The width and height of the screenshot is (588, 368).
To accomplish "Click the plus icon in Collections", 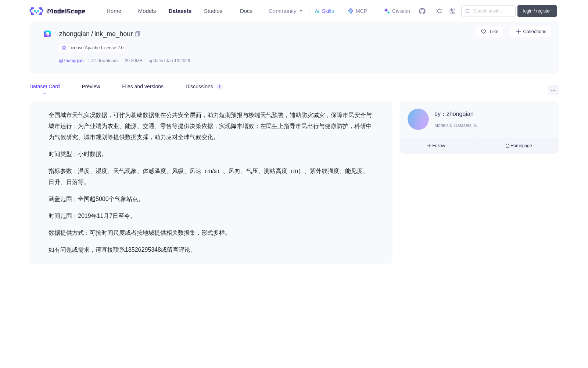I will 519,32.
